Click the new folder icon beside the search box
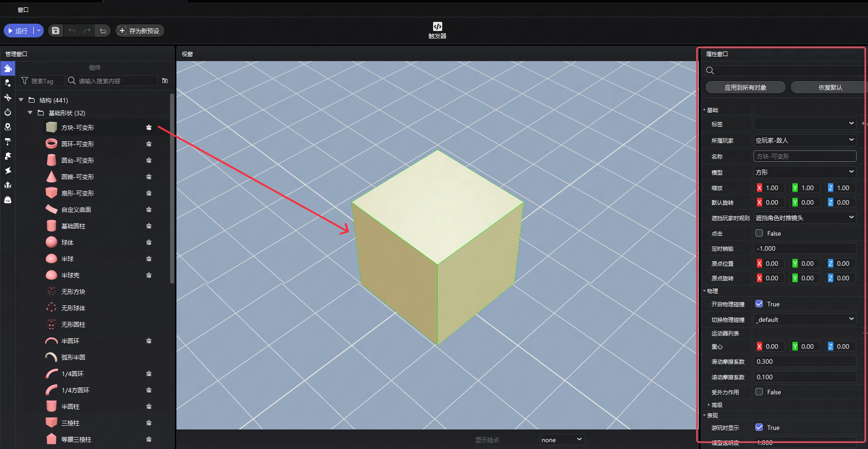Image resolution: width=868 pixels, height=449 pixels. (165, 81)
